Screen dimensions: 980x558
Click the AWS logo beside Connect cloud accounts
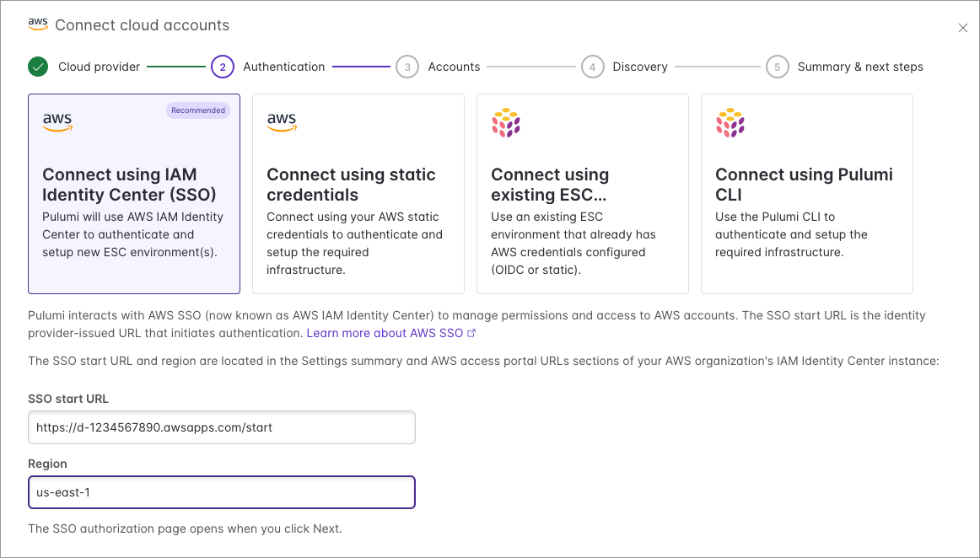click(x=38, y=24)
